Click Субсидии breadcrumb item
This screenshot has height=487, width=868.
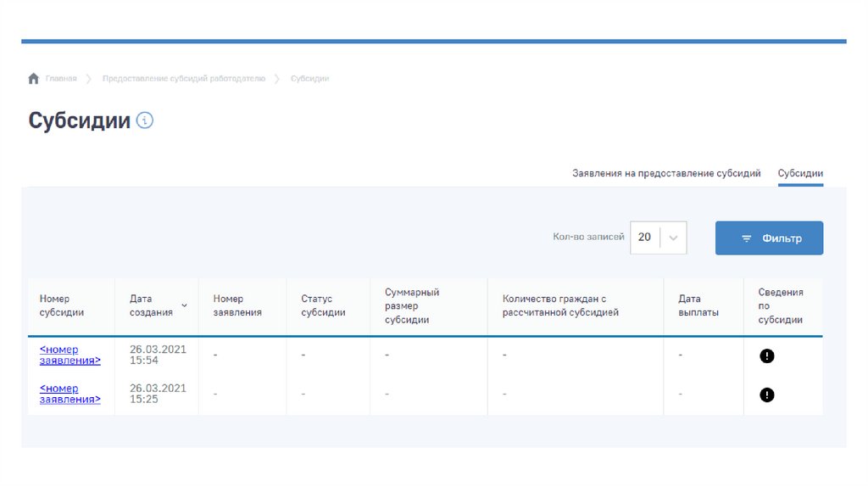[x=309, y=79]
